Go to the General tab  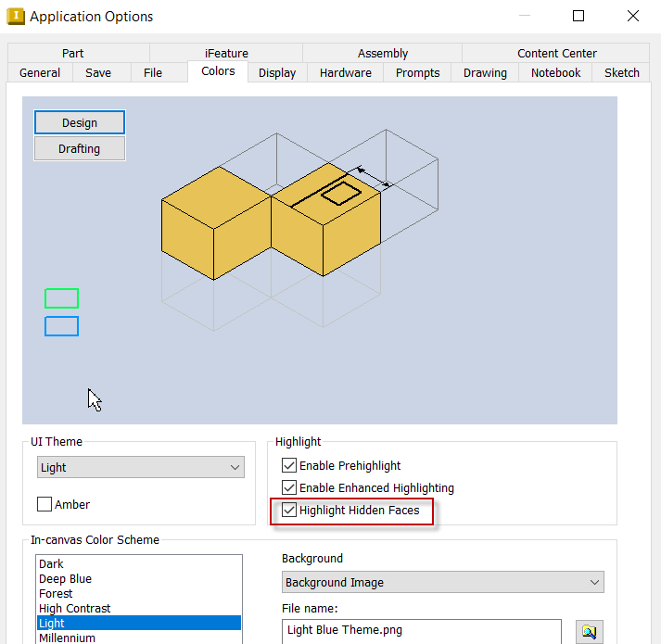(x=40, y=72)
